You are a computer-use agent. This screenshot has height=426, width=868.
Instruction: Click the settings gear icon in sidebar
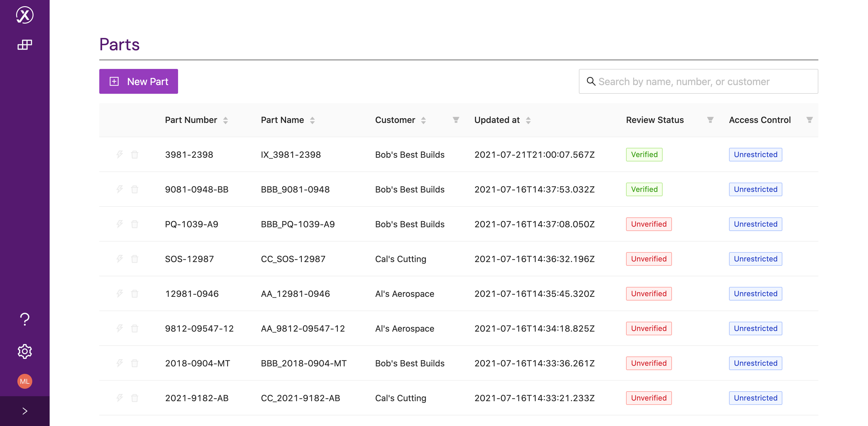point(25,351)
